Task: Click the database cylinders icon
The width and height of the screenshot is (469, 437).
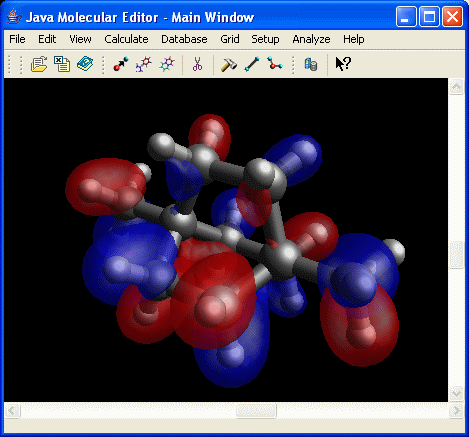Action: pyautogui.click(x=311, y=64)
